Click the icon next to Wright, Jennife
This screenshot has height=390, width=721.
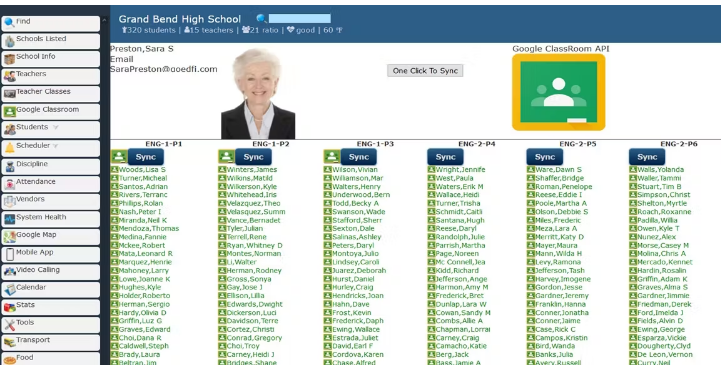(431, 170)
